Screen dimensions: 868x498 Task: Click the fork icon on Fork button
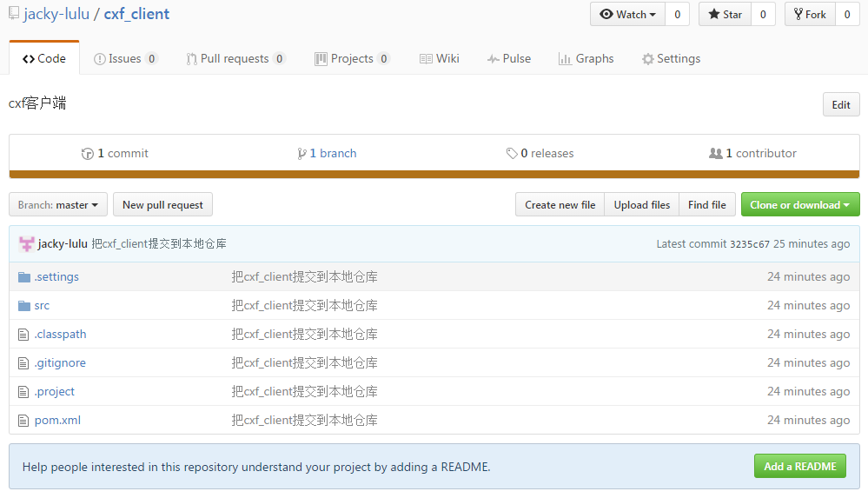click(798, 14)
